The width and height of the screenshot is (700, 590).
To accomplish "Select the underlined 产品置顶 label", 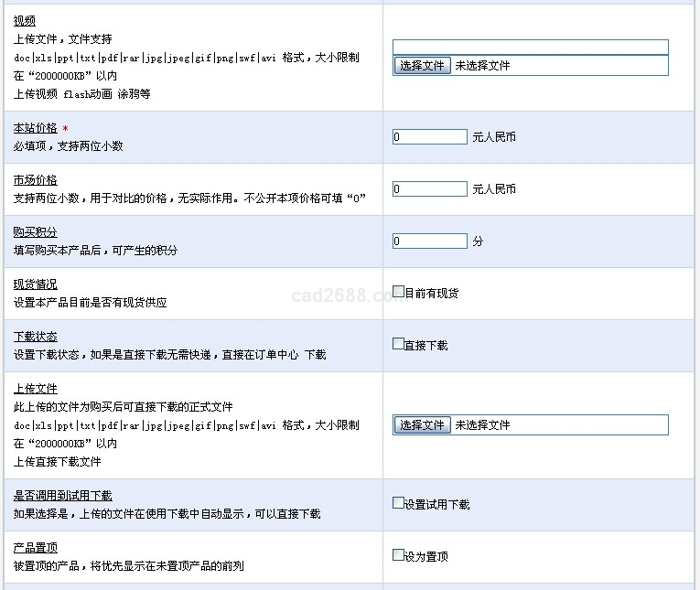I will tap(36, 548).
